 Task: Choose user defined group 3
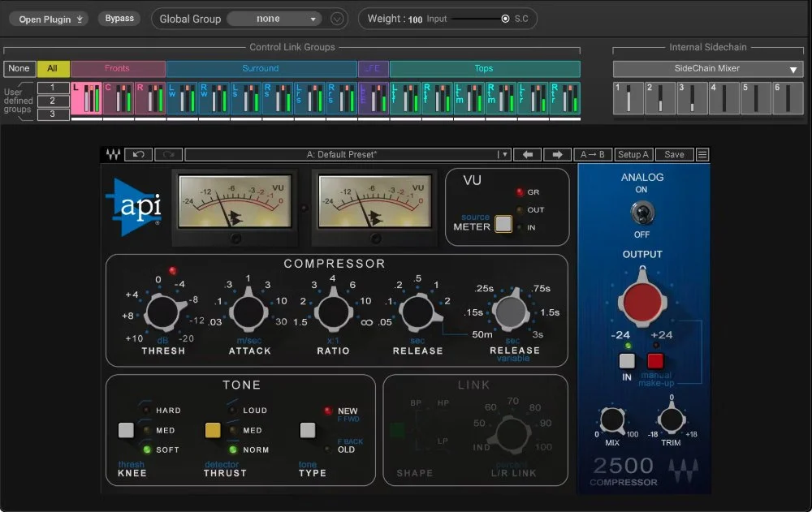coord(53,114)
